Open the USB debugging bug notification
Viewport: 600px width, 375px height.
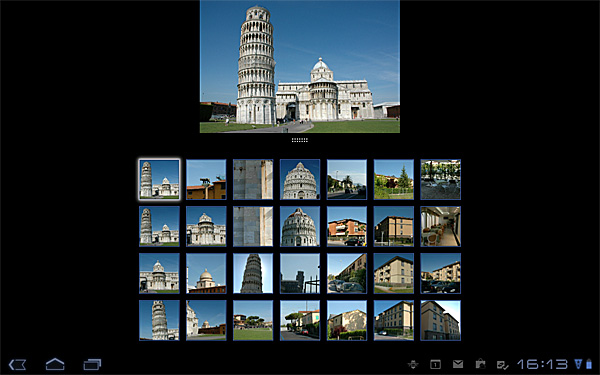coord(413,364)
